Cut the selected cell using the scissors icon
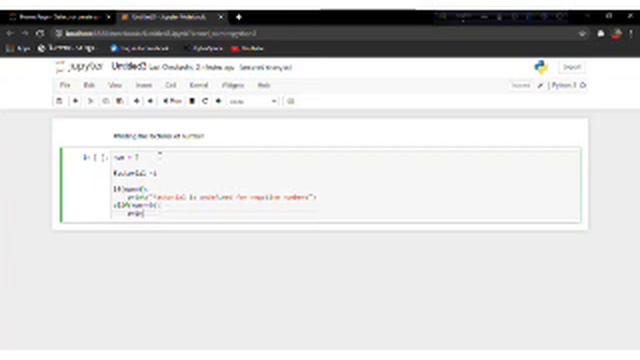 tap(91, 101)
